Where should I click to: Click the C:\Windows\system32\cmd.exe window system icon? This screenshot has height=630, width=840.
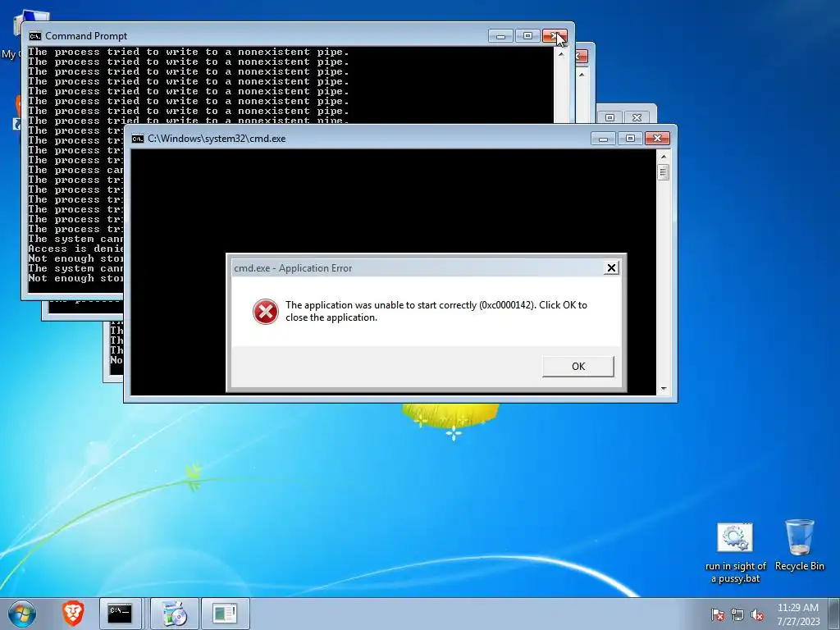[138, 139]
